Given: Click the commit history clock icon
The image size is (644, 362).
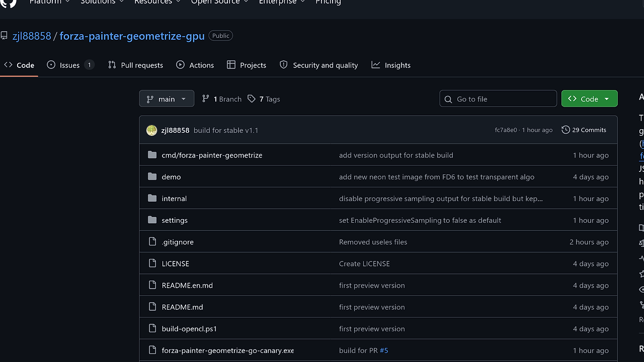Looking at the screenshot, I should [566, 130].
